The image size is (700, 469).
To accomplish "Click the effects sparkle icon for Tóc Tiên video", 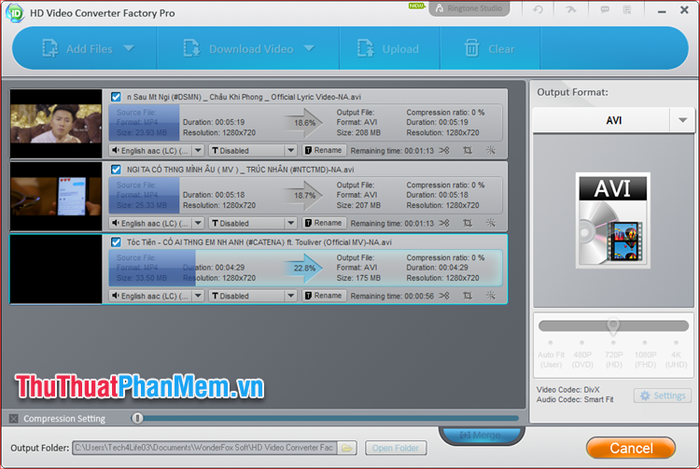I will click(x=491, y=296).
